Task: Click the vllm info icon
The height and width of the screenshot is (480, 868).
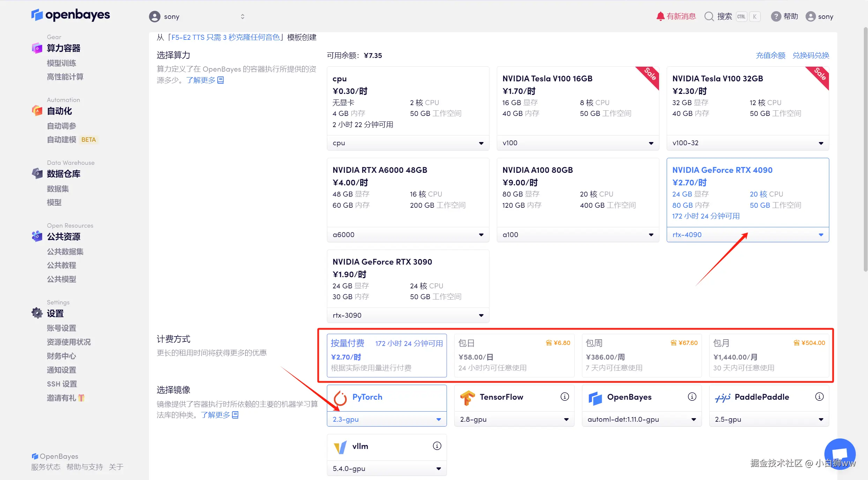Action: coord(437,446)
